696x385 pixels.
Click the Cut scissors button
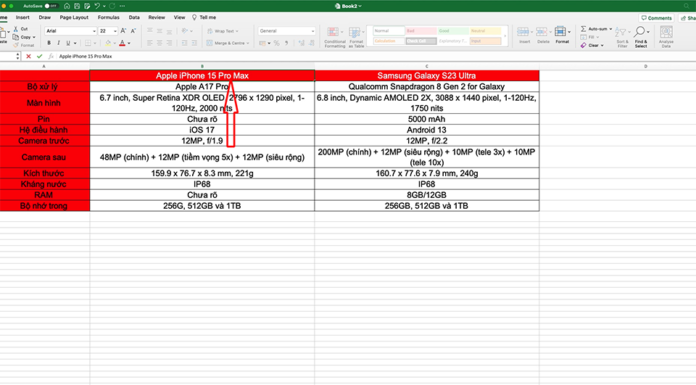20,29
